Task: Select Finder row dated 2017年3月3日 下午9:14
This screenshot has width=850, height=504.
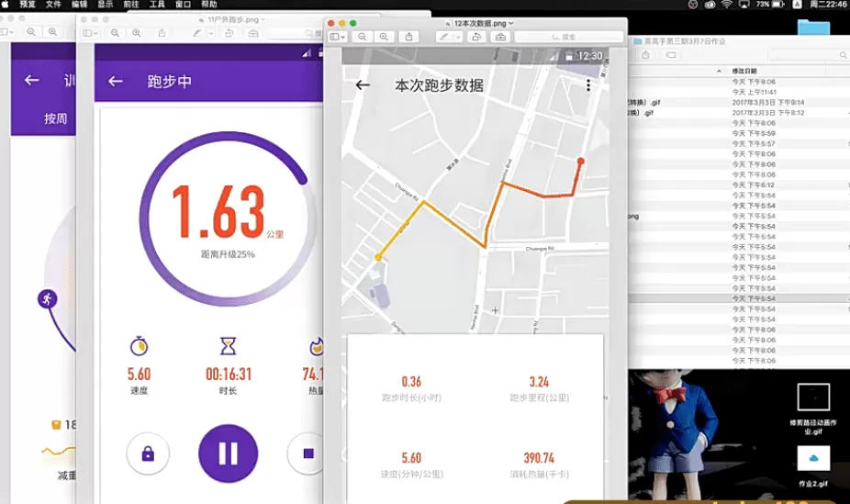Action: tap(739, 103)
